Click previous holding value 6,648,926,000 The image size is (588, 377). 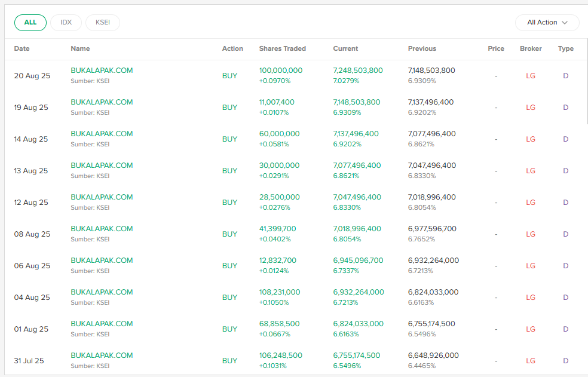pos(433,355)
